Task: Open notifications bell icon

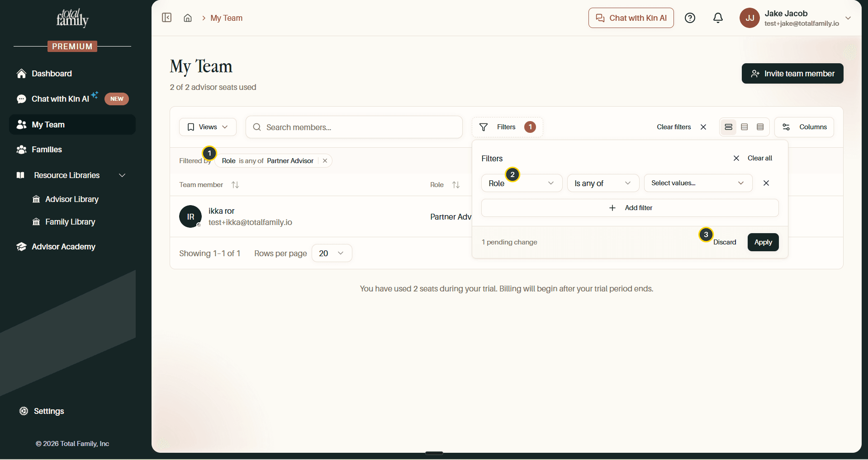Action: click(x=718, y=18)
